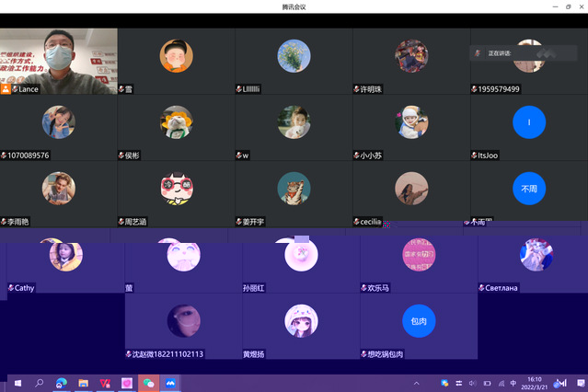
Task: Click the avatar of cecilia
Action: 411,189
